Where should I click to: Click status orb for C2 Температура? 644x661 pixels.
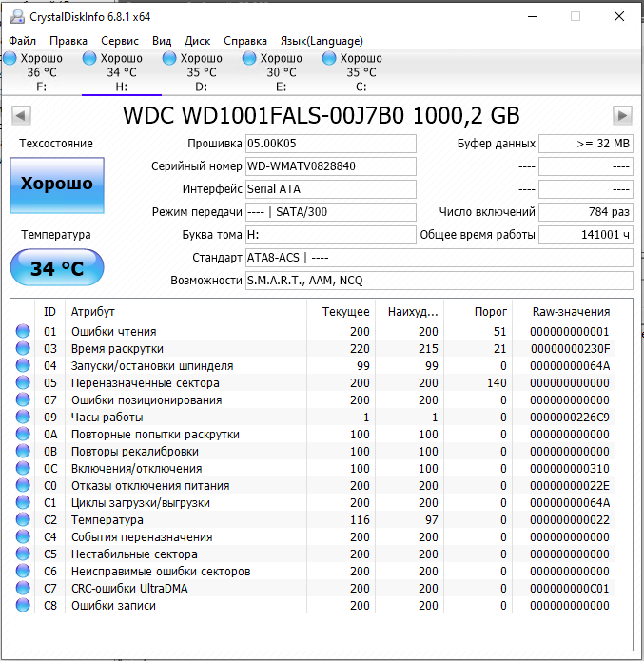23,520
